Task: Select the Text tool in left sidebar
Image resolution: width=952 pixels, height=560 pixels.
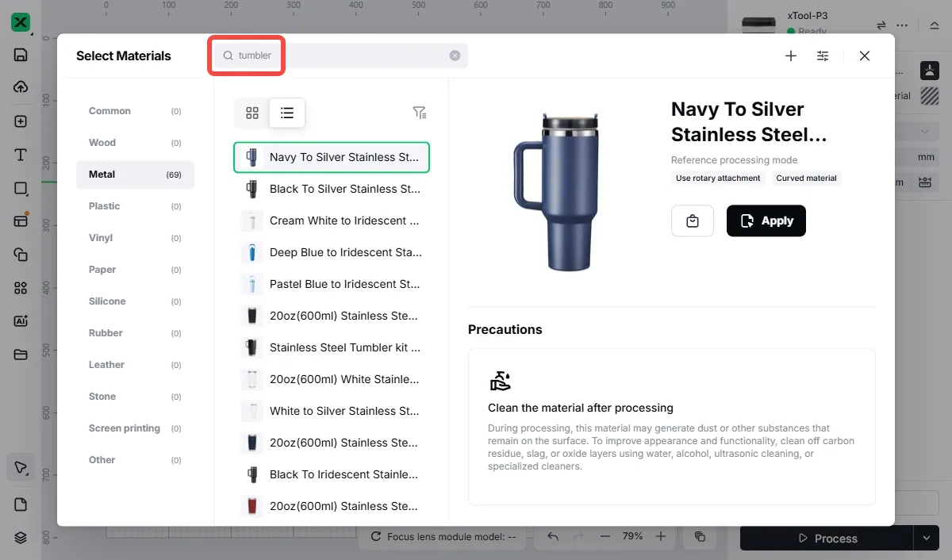Action: [21, 155]
